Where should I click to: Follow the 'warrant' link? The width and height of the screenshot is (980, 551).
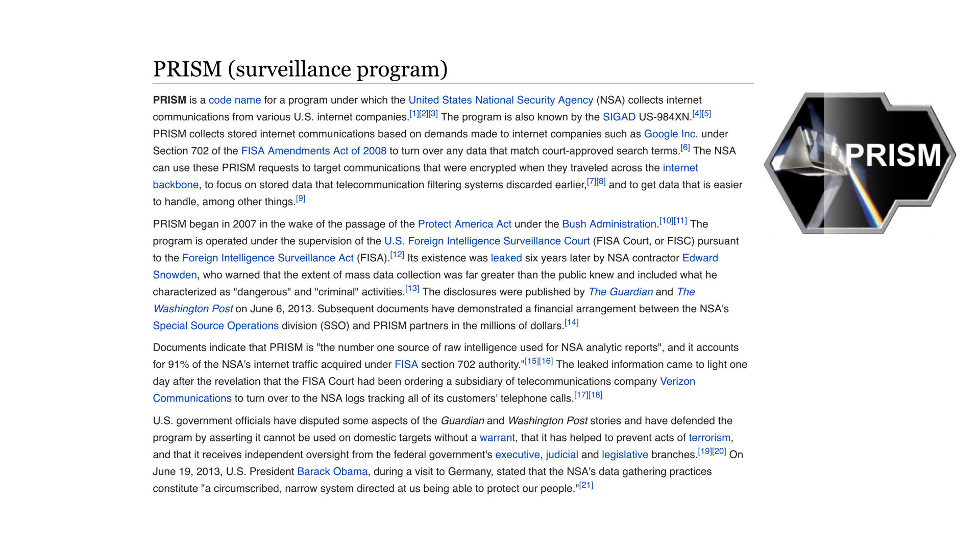(x=497, y=438)
